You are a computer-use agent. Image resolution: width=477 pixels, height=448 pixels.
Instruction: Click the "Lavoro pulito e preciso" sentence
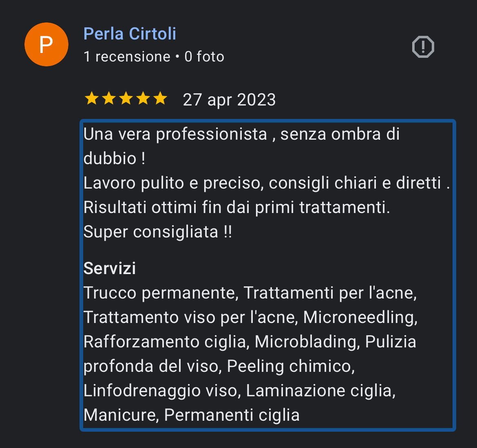point(170,183)
